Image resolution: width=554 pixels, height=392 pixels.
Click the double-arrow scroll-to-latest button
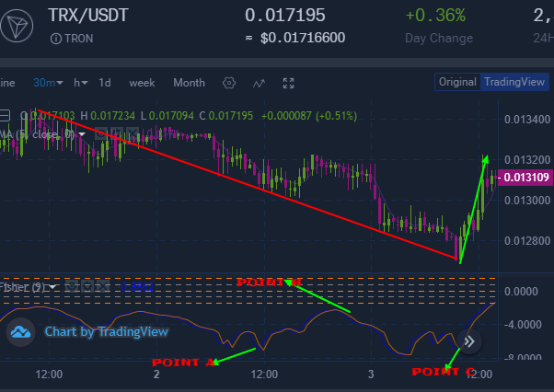(x=469, y=341)
